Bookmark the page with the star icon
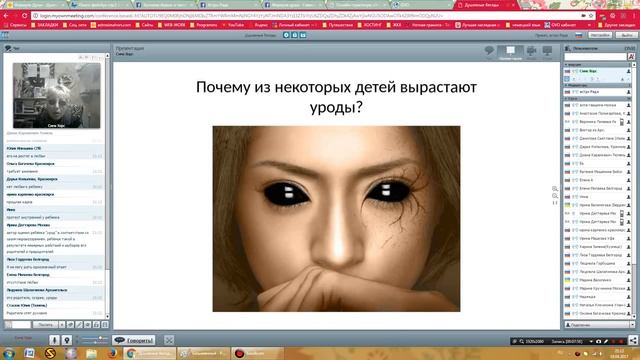640x360 pixels. [x=591, y=16]
